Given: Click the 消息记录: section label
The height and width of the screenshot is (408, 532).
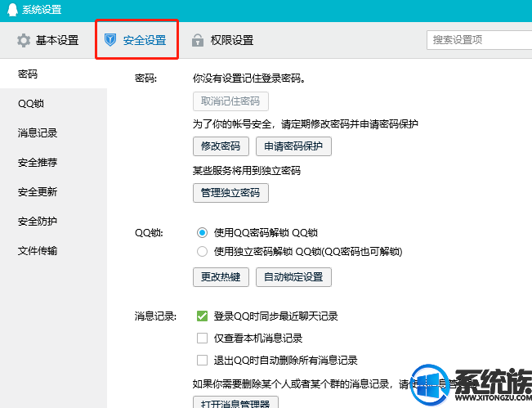Looking at the screenshot, I should click(x=155, y=316).
